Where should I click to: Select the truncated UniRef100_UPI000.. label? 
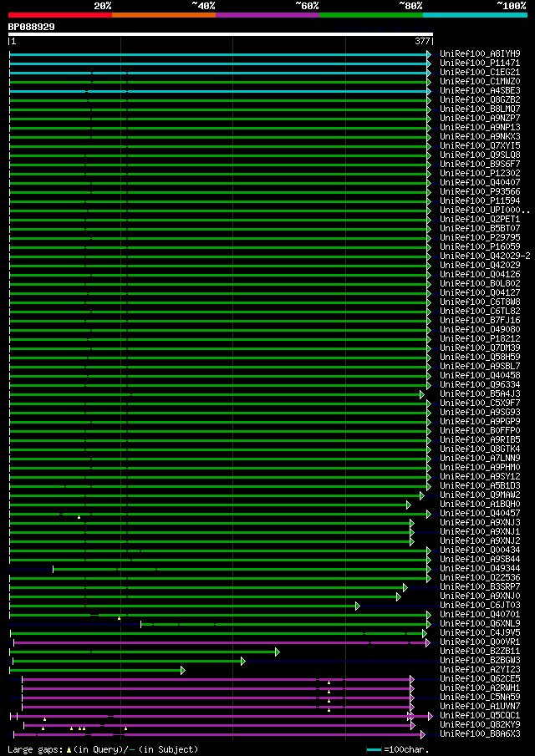485,210
